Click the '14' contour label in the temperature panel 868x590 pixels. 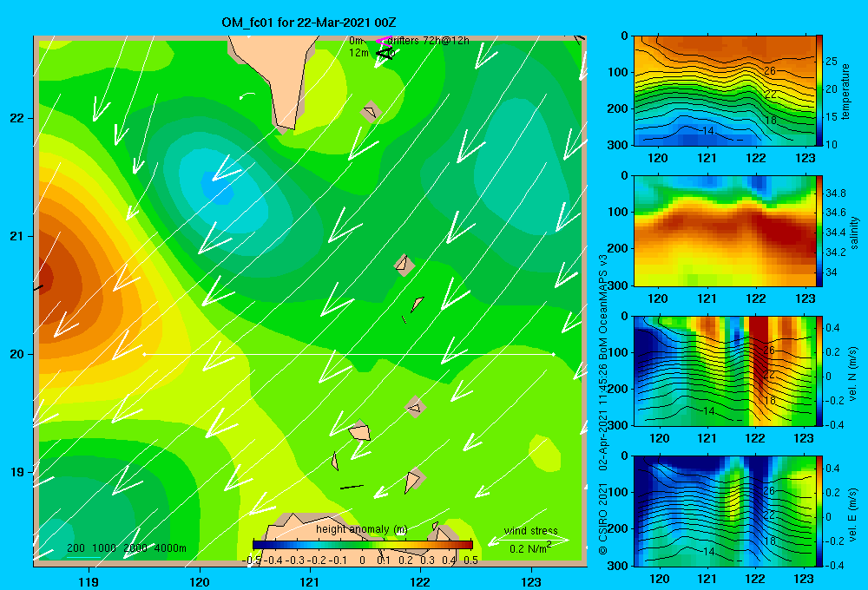point(707,131)
